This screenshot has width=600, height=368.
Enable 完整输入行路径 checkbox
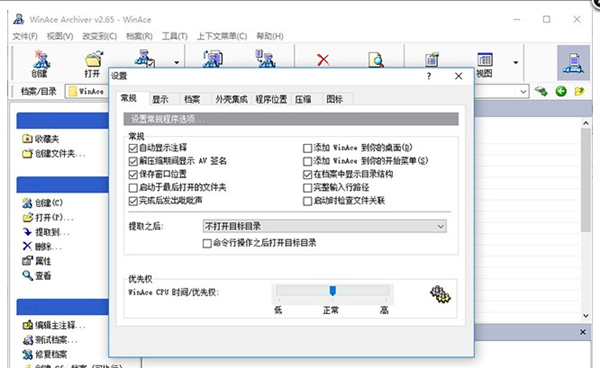pos(307,187)
